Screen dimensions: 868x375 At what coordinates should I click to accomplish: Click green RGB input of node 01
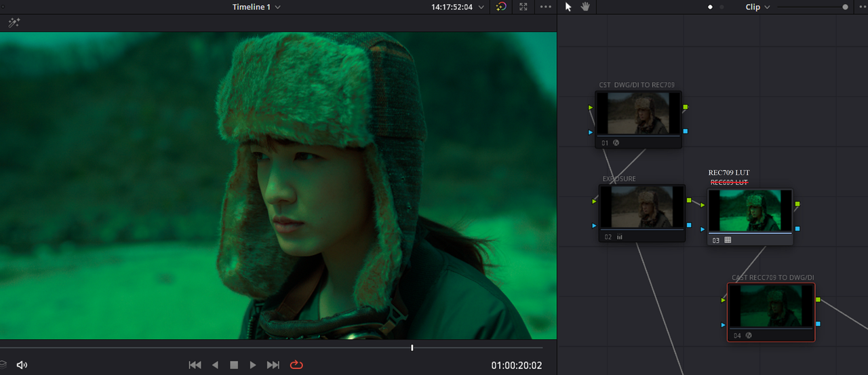click(x=591, y=108)
